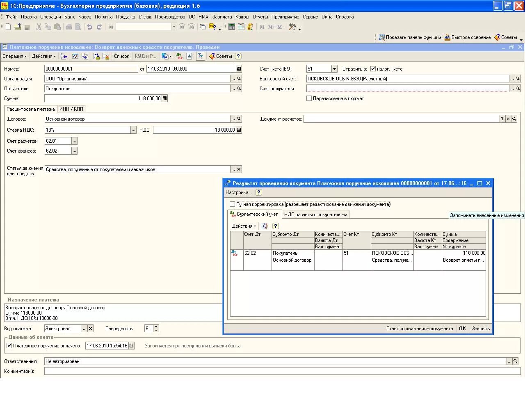Open the calendar icon in main toolbar
Viewport: 525px width, 420px height.
click(241, 27)
